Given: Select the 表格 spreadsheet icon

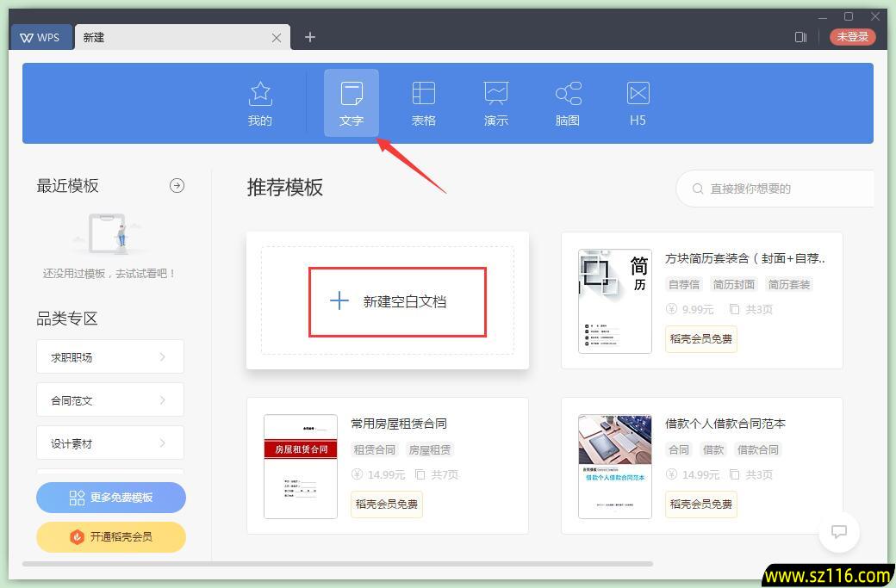Looking at the screenshot, I should (x=423, y=102).
